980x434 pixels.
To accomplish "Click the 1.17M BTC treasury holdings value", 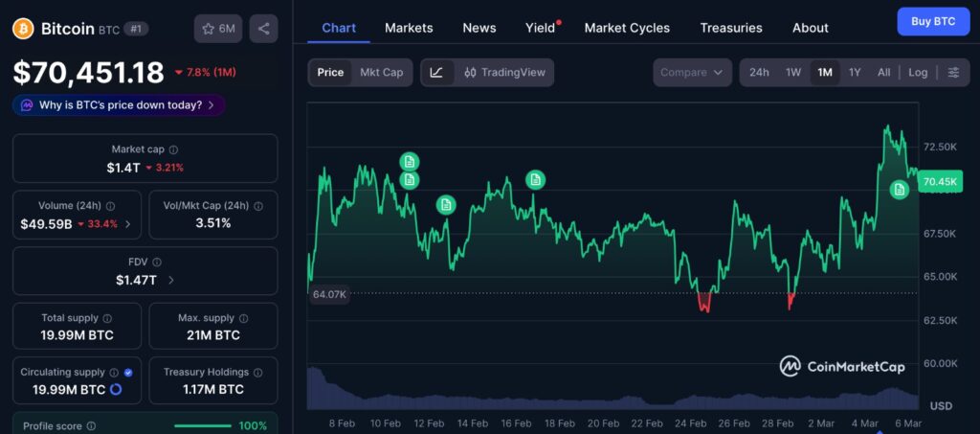I will click(x=213, y=390).
